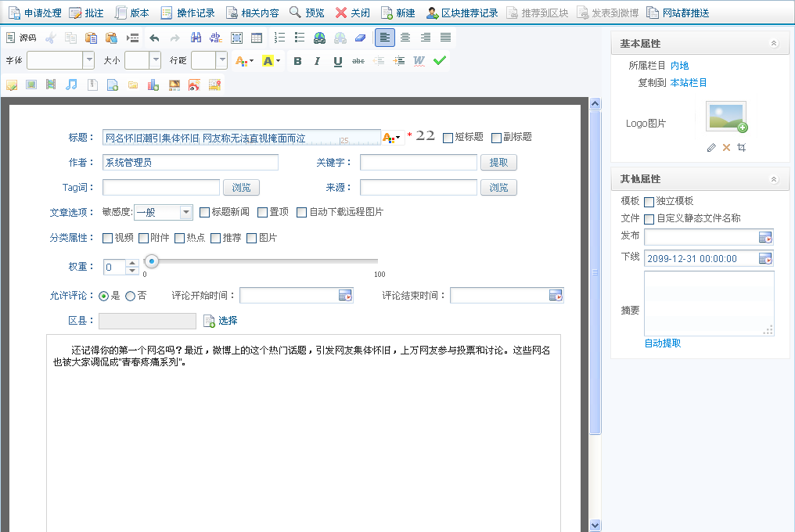
Task: Enable the 短标题 checkbox
Action: tap(448, 138)
